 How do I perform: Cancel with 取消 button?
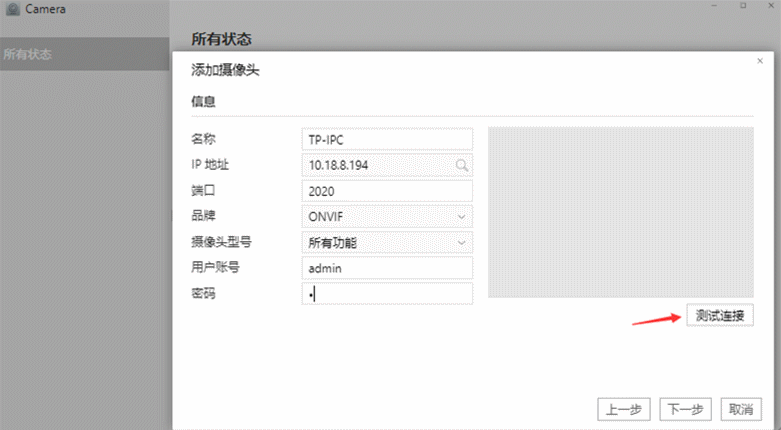pos(741,410)
